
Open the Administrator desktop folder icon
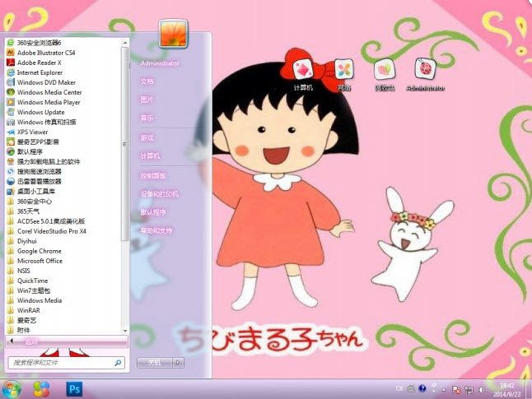[426, 74]
